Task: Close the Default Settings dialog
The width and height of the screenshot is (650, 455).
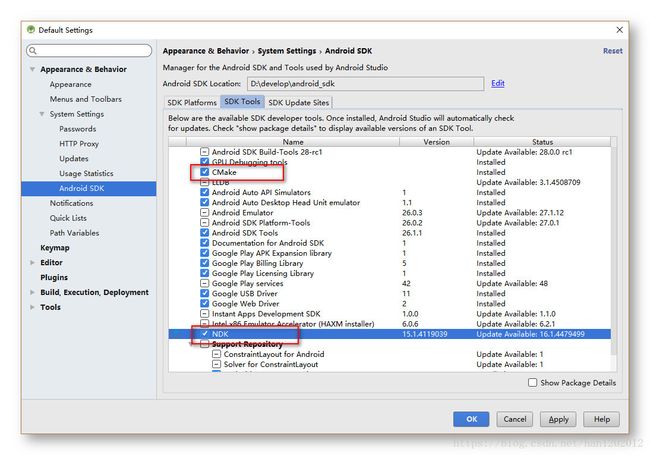Action: [619, 30]
